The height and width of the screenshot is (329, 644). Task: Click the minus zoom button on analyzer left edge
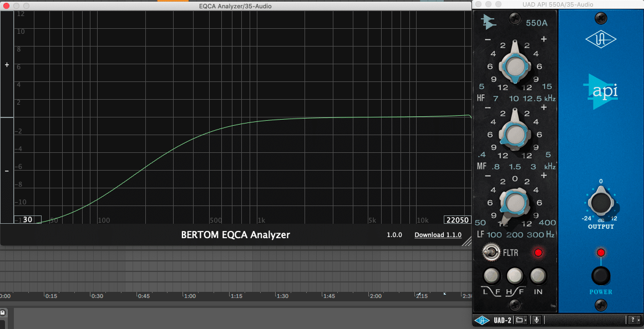tap(7, 171)
